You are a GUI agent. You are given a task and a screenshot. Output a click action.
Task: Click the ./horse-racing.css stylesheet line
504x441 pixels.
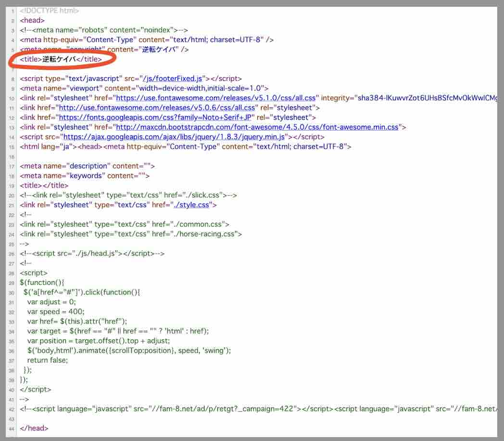(131, 234)
